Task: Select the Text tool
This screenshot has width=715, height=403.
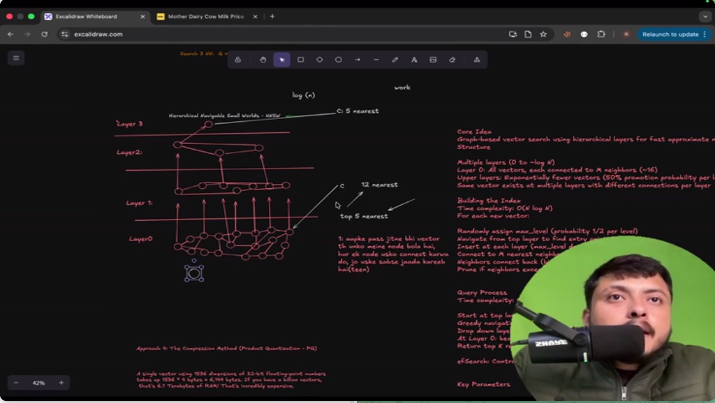Action: [x=414, y=60]
